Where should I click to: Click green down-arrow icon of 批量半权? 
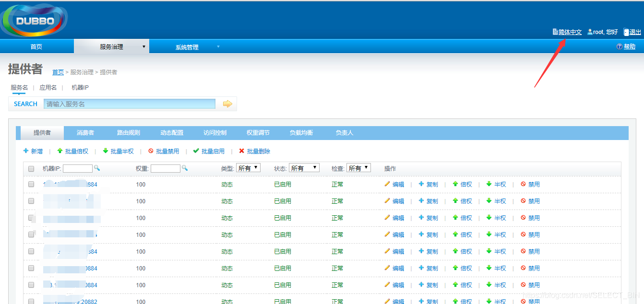coord(106,151)
